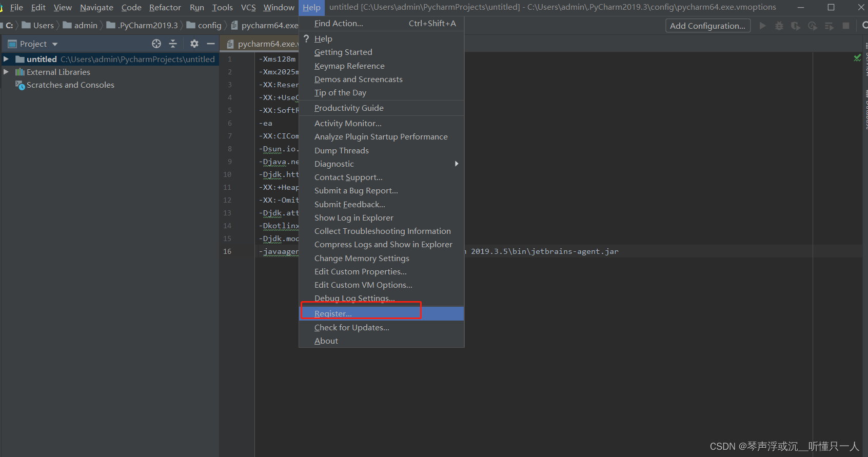This screenshot has height=457, width=868.
Task: Click the question mark icon beside Help
Action: pos(306,38)
